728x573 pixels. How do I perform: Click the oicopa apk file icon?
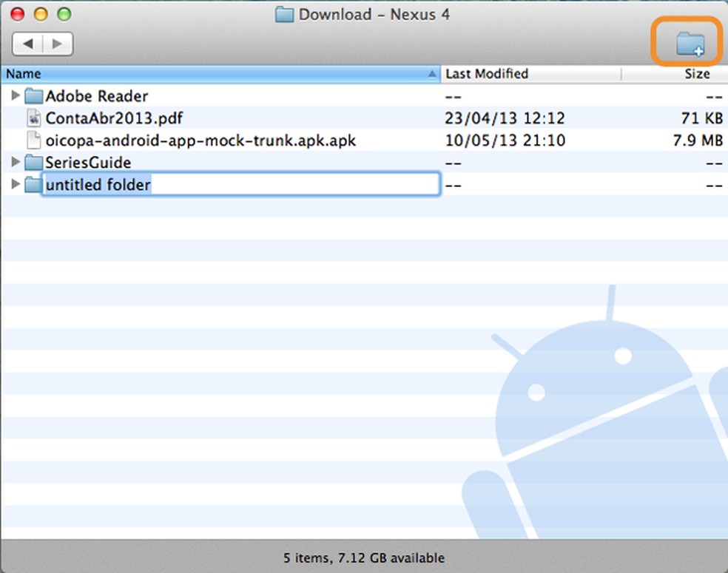[33, 140]
